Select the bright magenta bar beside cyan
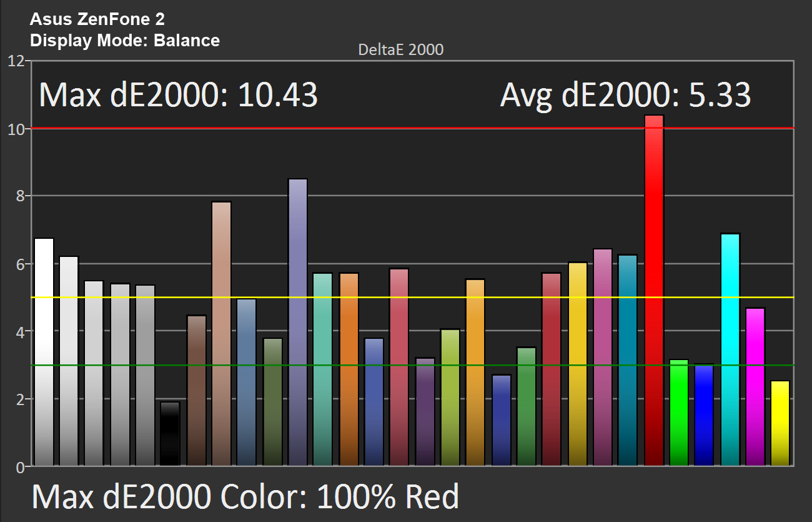 [x=755, y=387]
